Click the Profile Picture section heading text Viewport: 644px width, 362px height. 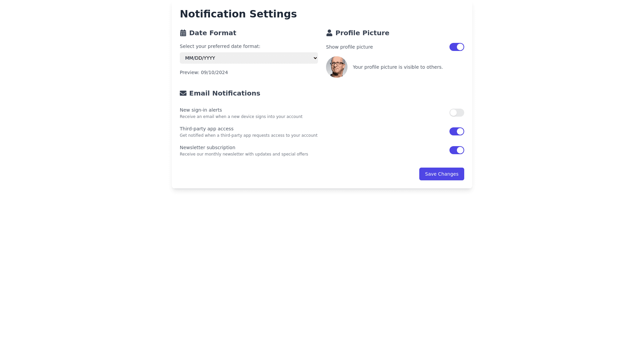tap(362, 33)
